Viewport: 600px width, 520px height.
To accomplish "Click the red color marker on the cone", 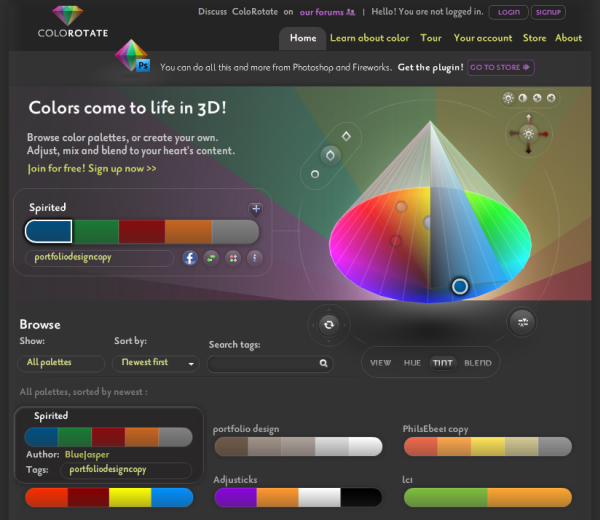I will pos(396,241).
